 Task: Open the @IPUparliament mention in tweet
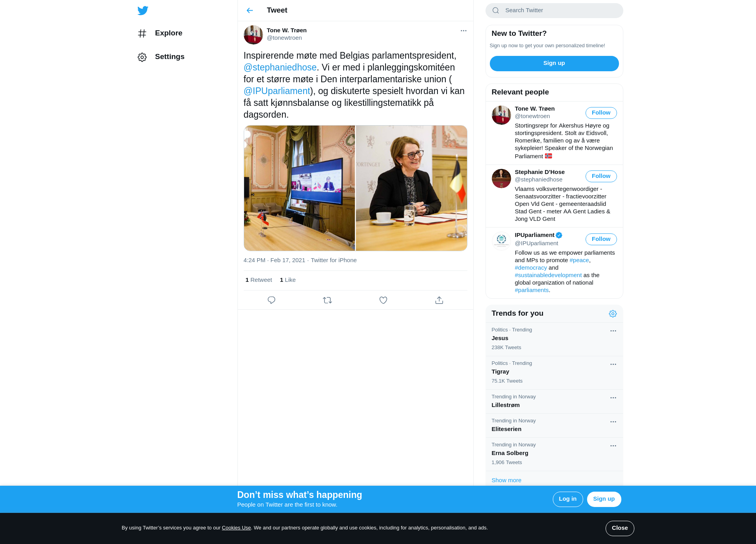(277, 91)
